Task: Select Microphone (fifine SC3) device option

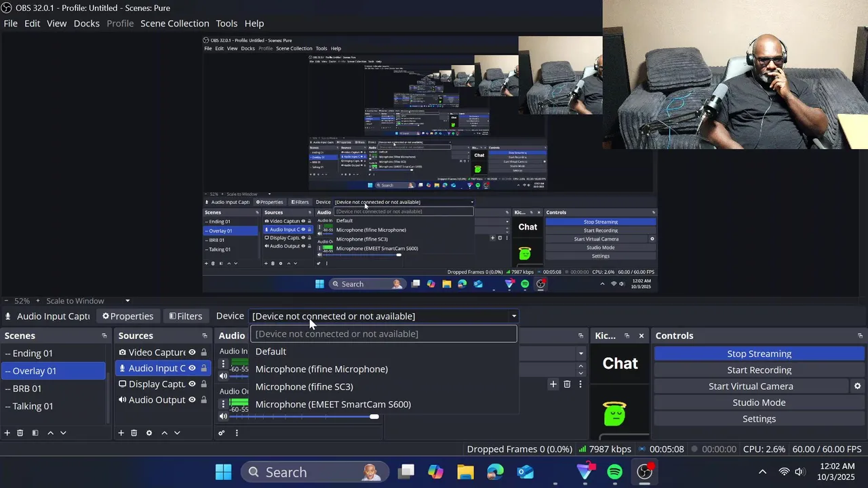Action: (x=384, y=386)
